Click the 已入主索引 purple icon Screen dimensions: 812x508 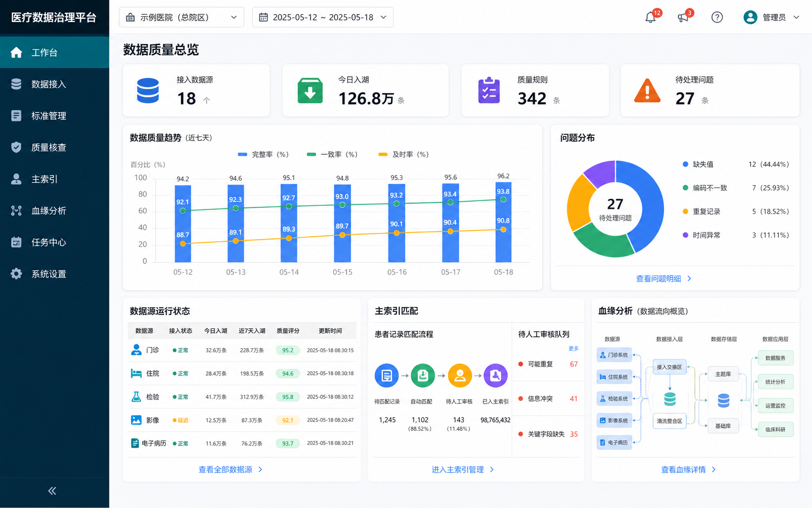496,376
